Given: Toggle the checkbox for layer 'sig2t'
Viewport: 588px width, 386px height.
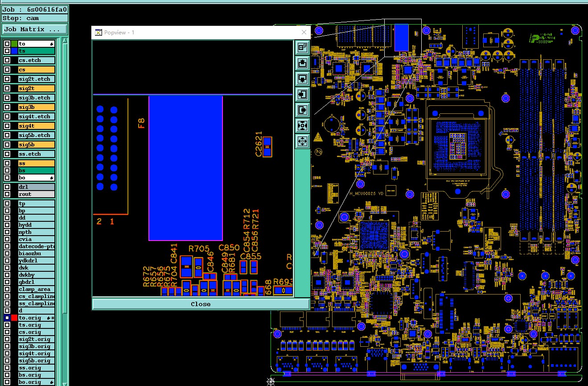Looking at the screenshot, I should (x=7, y=88).
